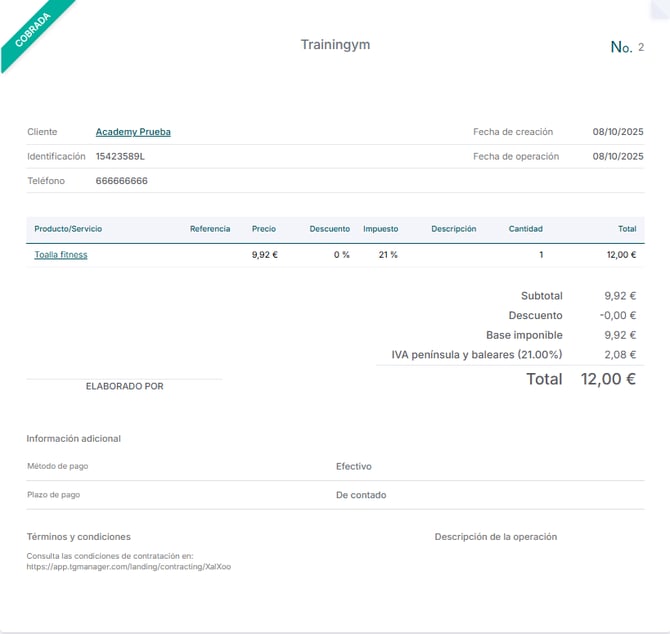Open the Toalla fitness product link
The height and width of the screenshot is (634, 670).
tap(61, 255)
